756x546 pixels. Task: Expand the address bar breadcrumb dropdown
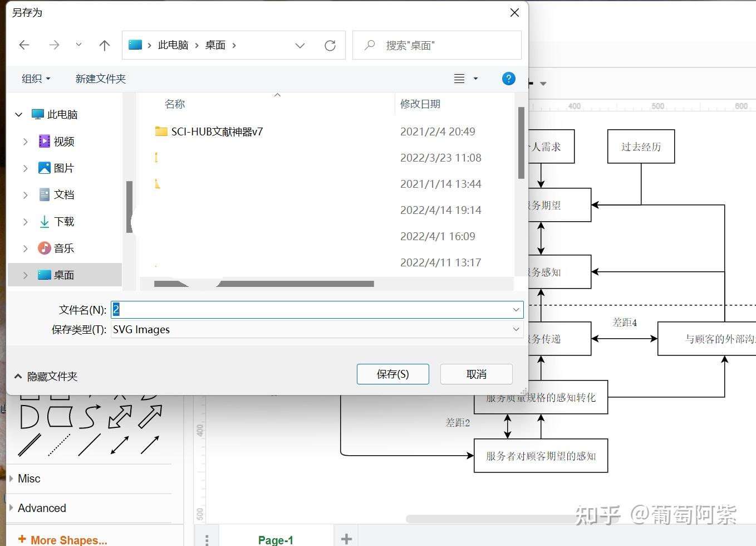click(x=300, y=45)
